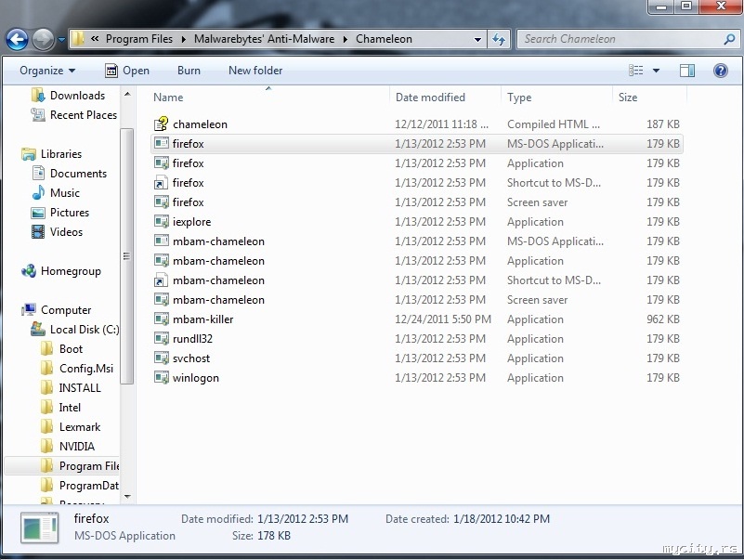Screen dimensions: 744x560
Task: Select the firefox Screen saver file icon
Action: coord(162,202)
